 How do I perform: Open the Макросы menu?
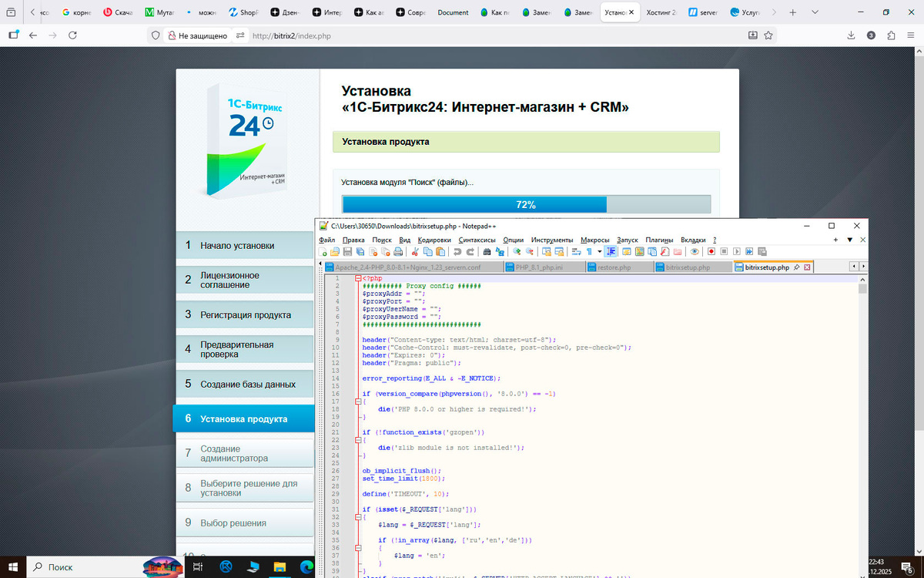pos(594,240)
